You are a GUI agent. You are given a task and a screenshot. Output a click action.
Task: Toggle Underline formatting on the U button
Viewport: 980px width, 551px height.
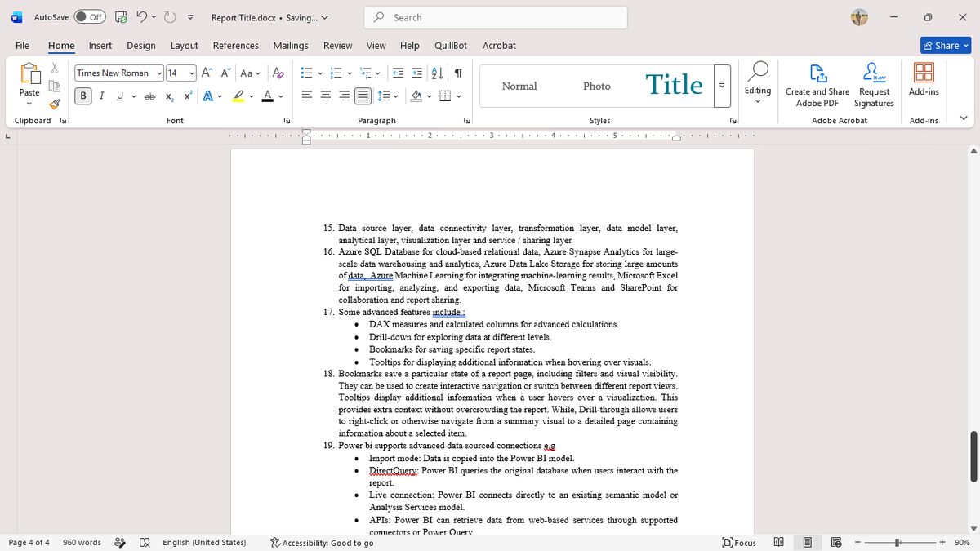120,96
